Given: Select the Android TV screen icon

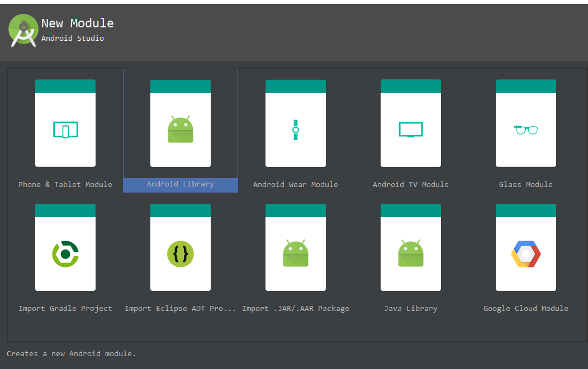Looking at the screenshot, I should [411, 130].
